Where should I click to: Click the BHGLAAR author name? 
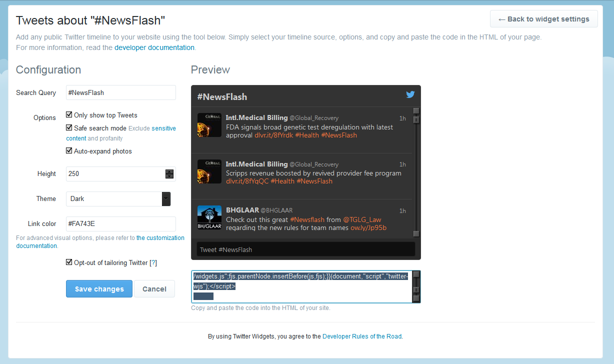point(242,210)
